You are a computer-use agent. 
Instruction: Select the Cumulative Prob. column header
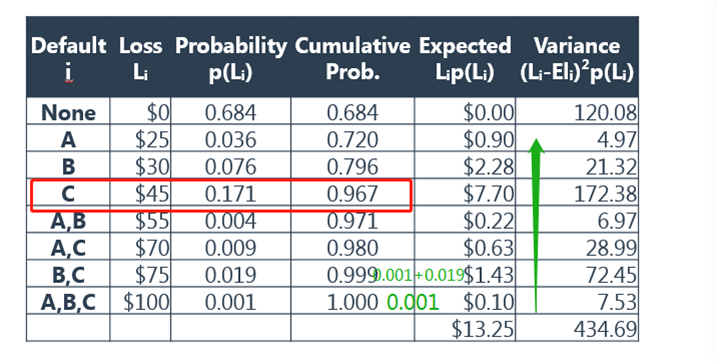352,57
